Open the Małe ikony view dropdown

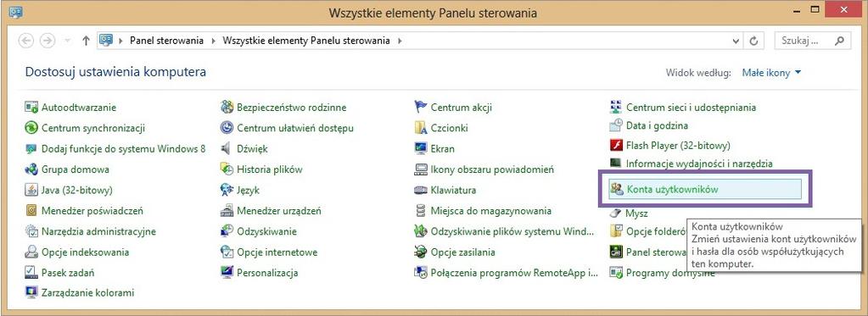[x=771, y=72]
